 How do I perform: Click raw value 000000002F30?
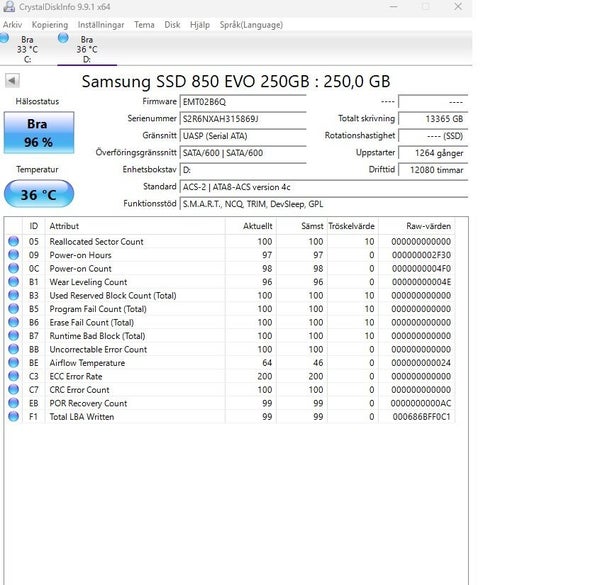point(421,255)
